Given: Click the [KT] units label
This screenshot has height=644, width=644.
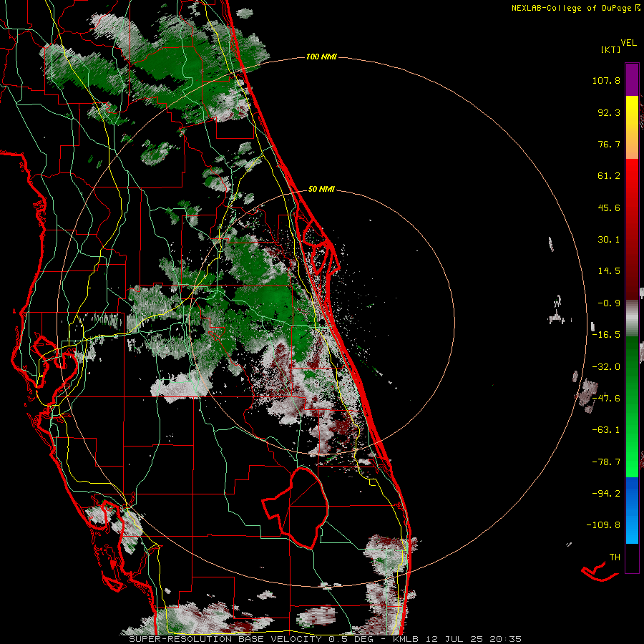Looking at the screenshot, I should (610, 49).
